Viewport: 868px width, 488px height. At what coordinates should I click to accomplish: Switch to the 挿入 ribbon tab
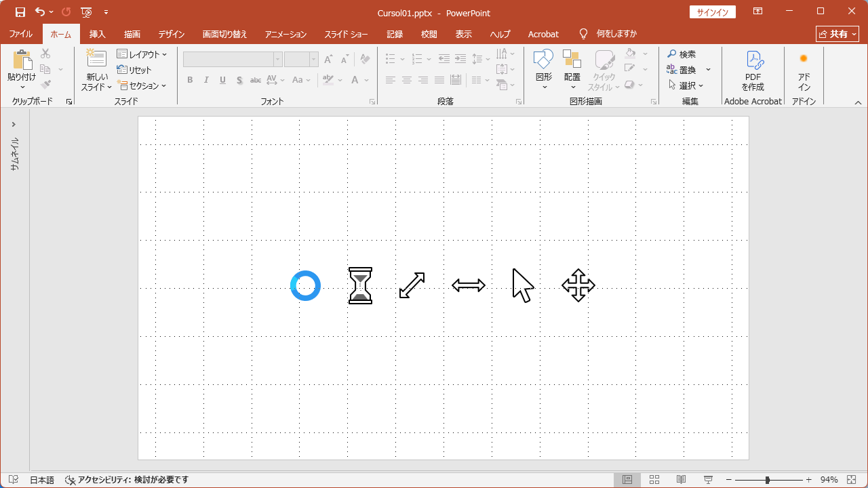tap(97, 34)
